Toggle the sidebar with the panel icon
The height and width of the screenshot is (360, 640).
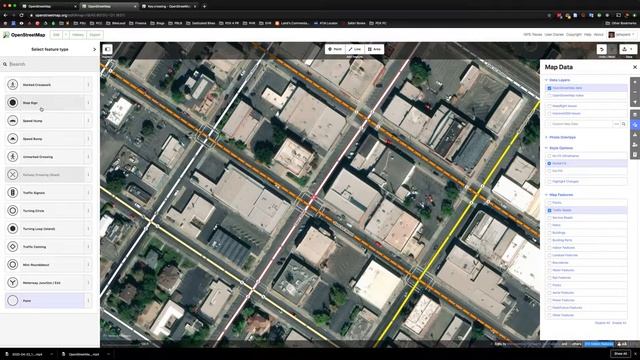(107, 49)
